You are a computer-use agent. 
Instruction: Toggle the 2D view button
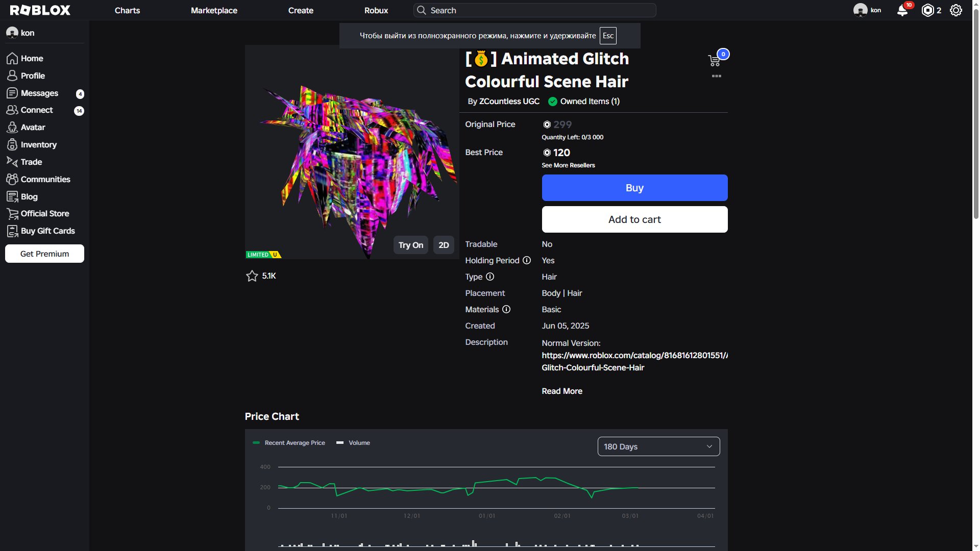click(444, 245)
